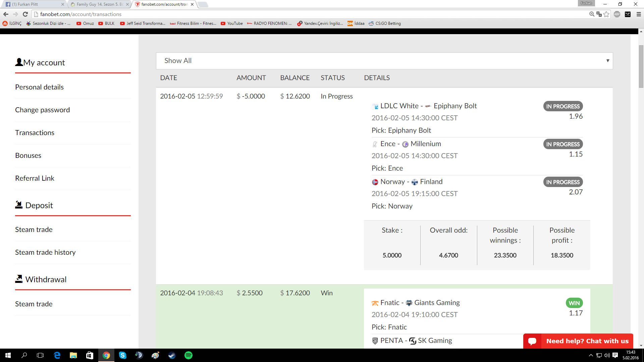
Task: Open Steam from the taskbar
Action: click(172, 355)
